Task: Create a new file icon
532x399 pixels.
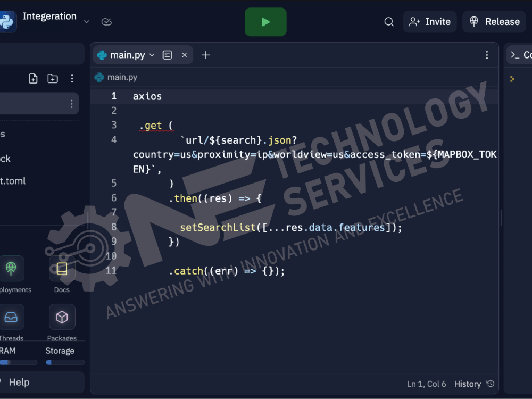Action: pos(33,79)
